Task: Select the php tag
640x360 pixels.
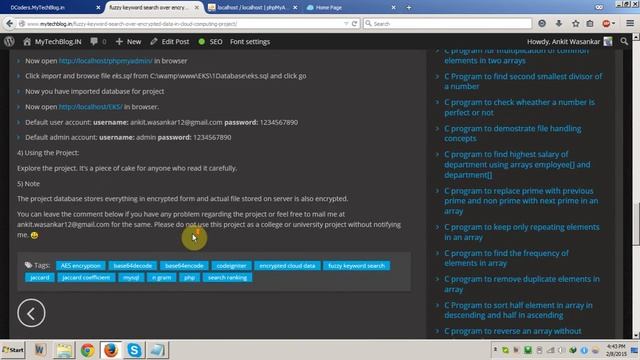Action: 189,278
